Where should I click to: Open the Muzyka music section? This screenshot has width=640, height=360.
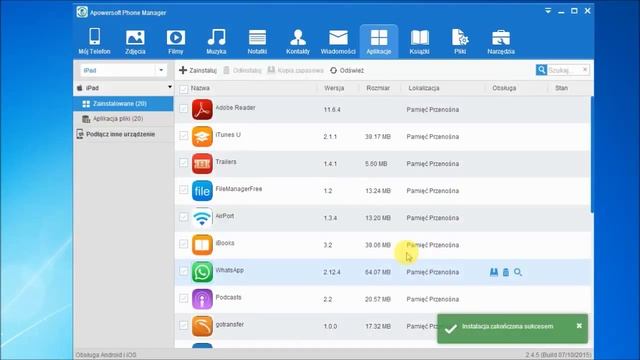click(x=216, y=41)
